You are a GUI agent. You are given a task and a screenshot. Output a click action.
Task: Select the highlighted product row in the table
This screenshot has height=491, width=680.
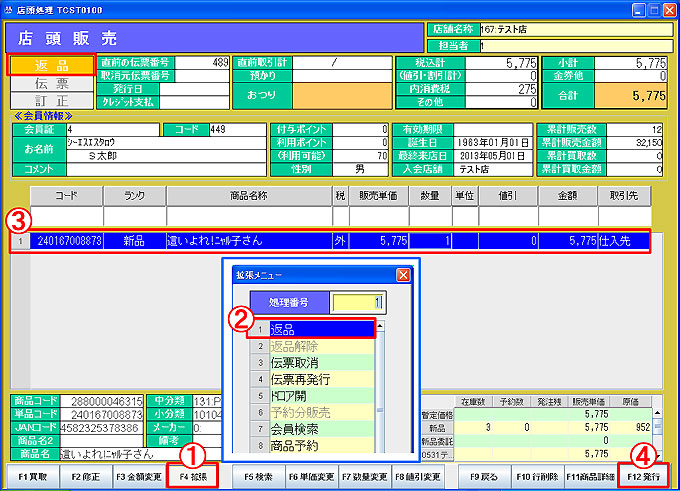tap(330, 241)
